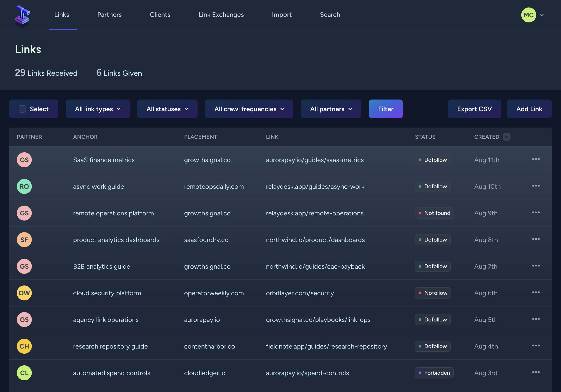Open link fieldnote.app/guides/research-repository
Viewport: 561px width, 392px height.
pos(327,346)
